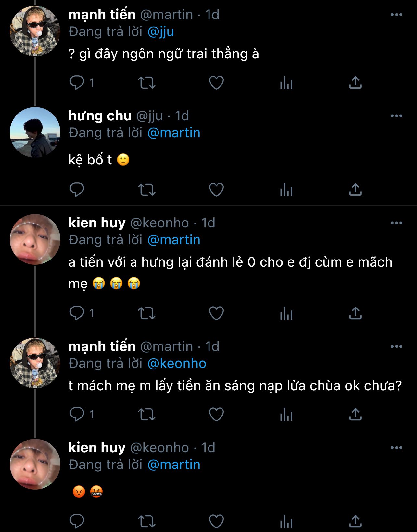View analytics for mạnh tiến's top tweet
This screenshot has height=532, width=417.
click(286, 82)
